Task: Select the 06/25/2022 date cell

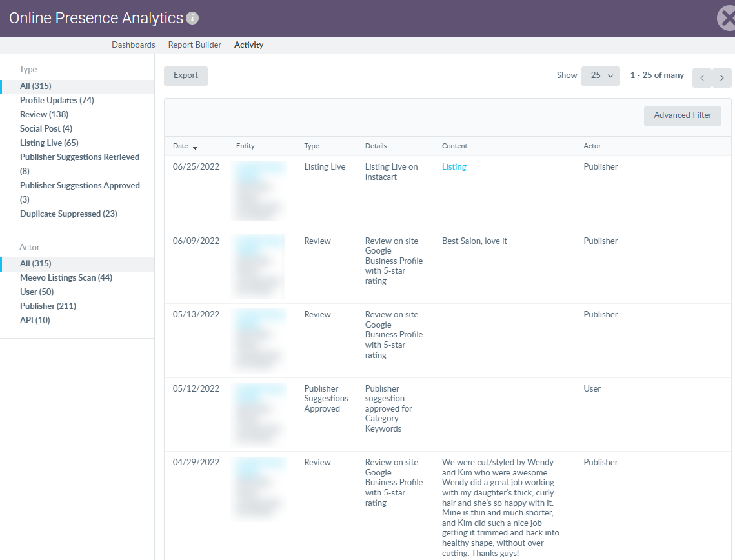Action: click(x=196, y=167)
